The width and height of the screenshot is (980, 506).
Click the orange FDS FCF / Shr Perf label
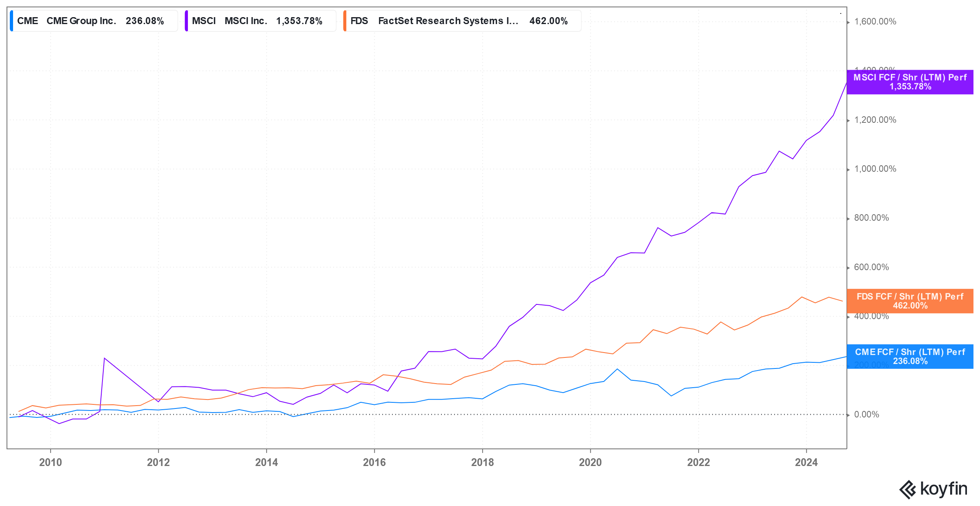click(910, 301)
